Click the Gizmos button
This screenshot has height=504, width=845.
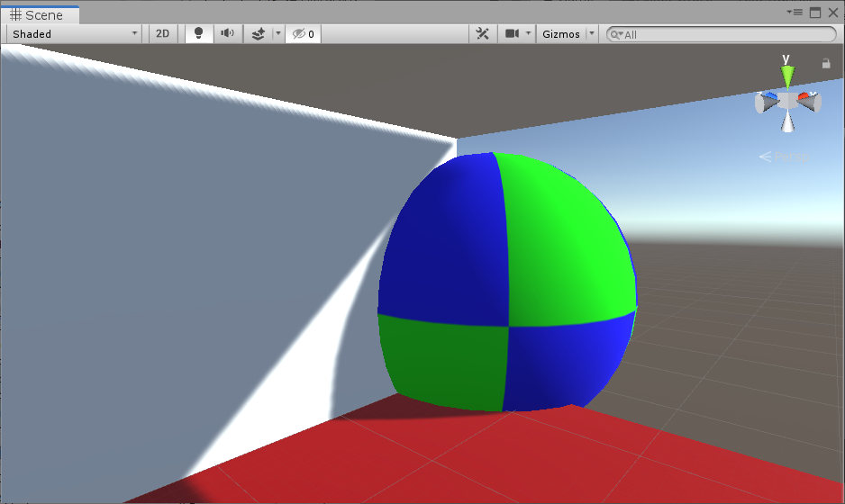pos(561,33)
